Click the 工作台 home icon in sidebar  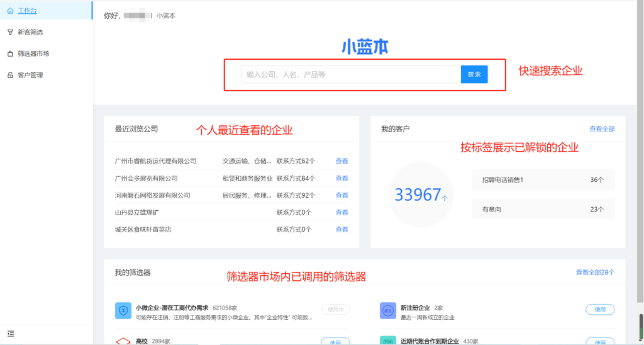10,11
